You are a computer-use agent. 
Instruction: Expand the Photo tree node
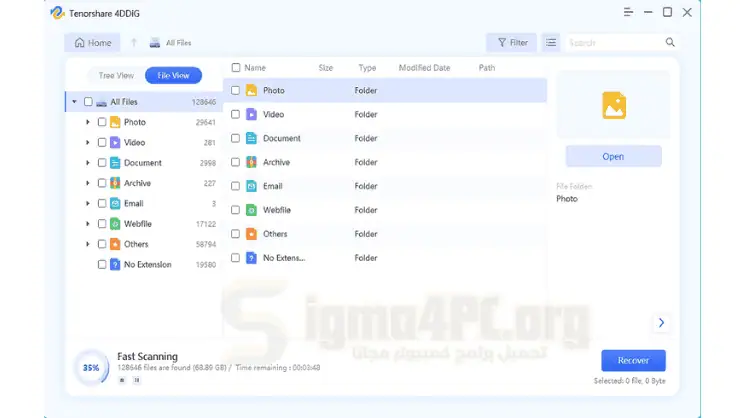pos(88,122)
